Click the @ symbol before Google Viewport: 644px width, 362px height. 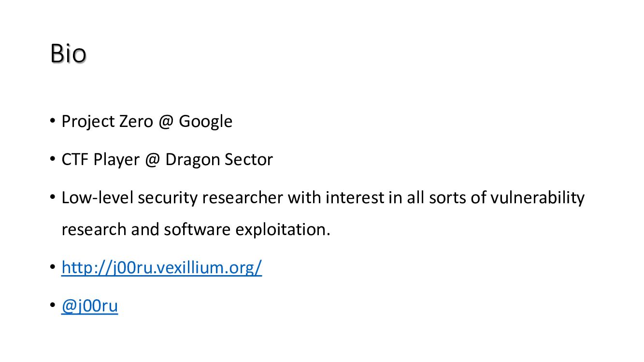pos(165,121)
